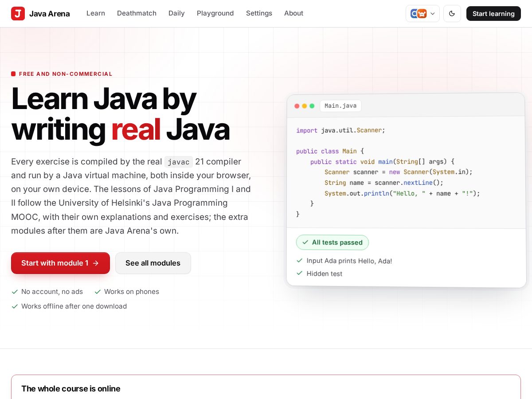
Task: Open Settings from the top navigation
Action: click(x=259, y=13)
